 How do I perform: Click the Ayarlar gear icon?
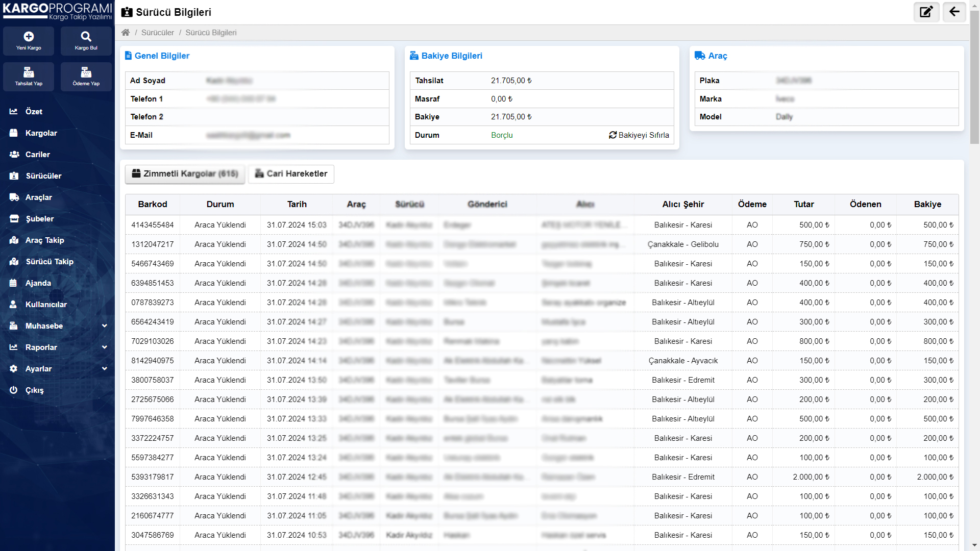coord(14,368)
